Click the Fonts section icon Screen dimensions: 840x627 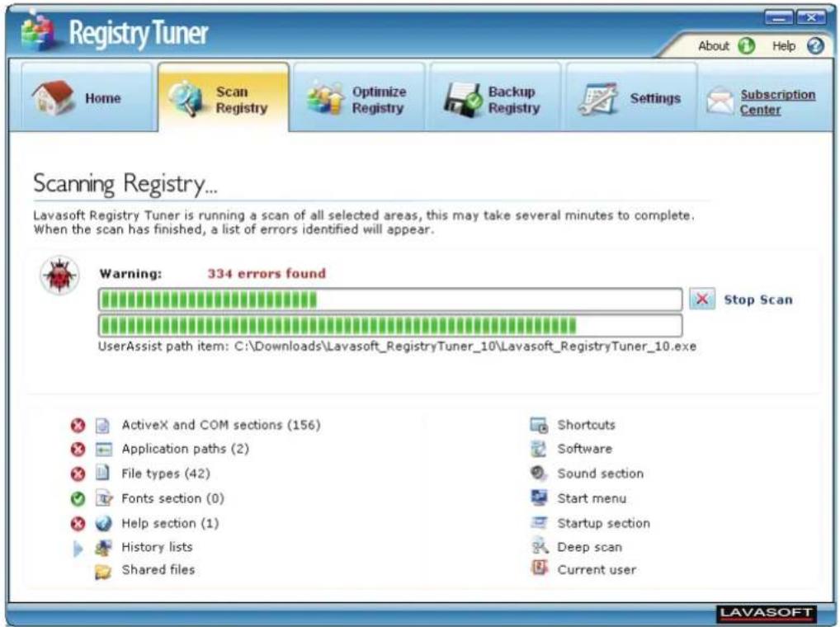(x=103, y=498)
